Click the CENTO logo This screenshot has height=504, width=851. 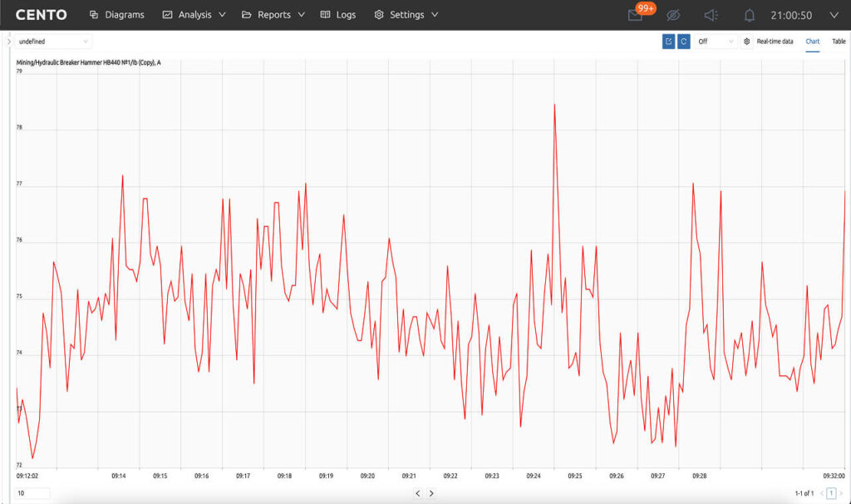[41, 15]
